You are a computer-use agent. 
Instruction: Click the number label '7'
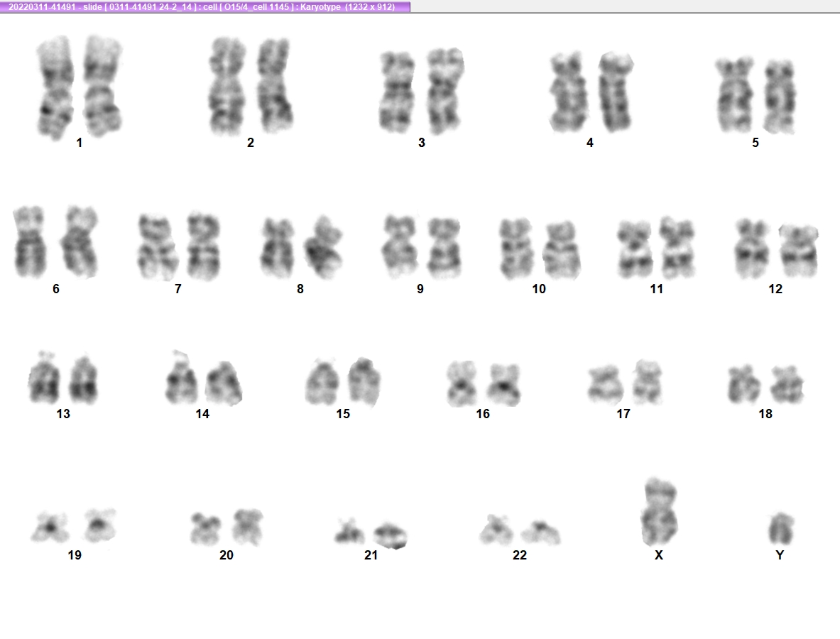point(178,289)
